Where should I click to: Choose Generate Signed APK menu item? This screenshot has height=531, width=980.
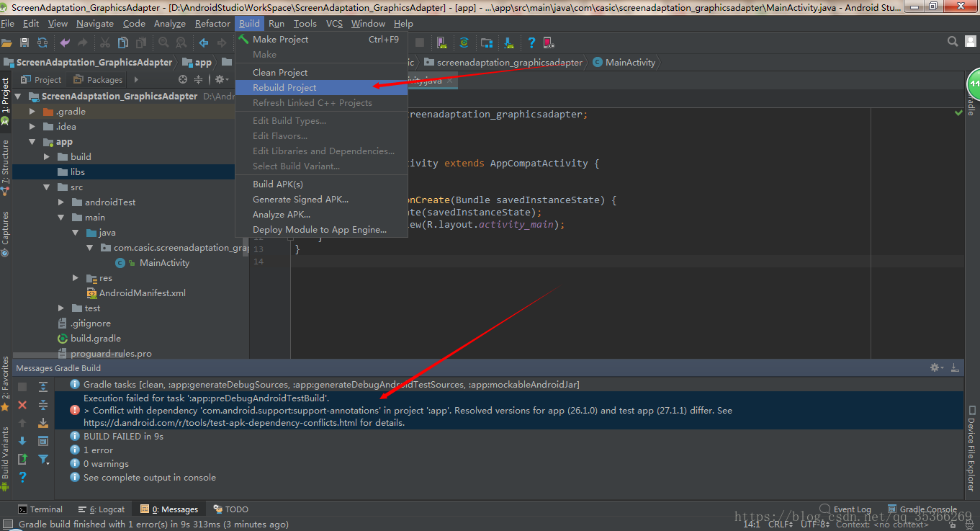point(321,200)
